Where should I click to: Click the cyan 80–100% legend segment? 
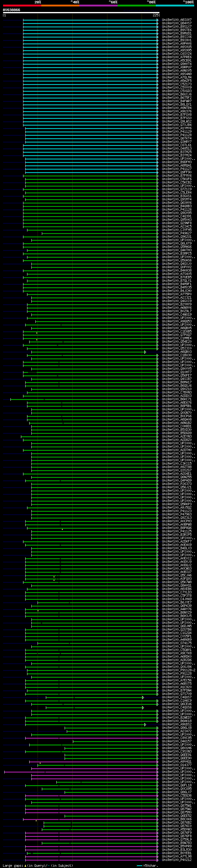tap(175, 6)
